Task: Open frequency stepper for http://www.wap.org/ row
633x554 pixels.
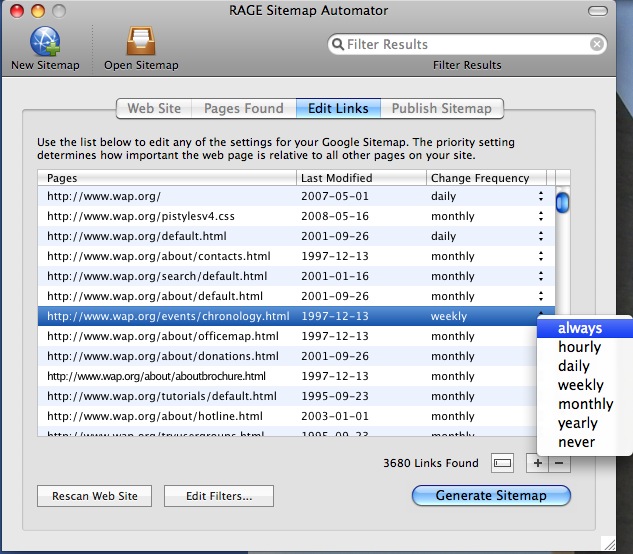Action: coord(541,196)
